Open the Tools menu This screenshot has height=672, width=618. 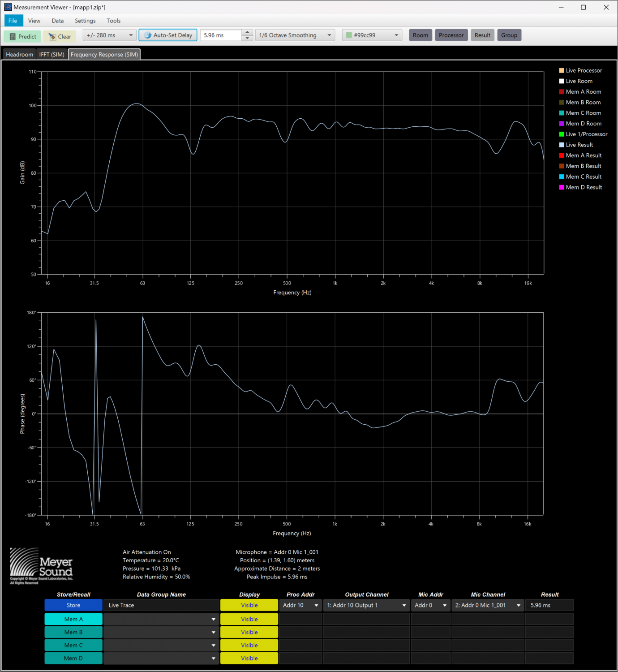(x=114, y=21)
